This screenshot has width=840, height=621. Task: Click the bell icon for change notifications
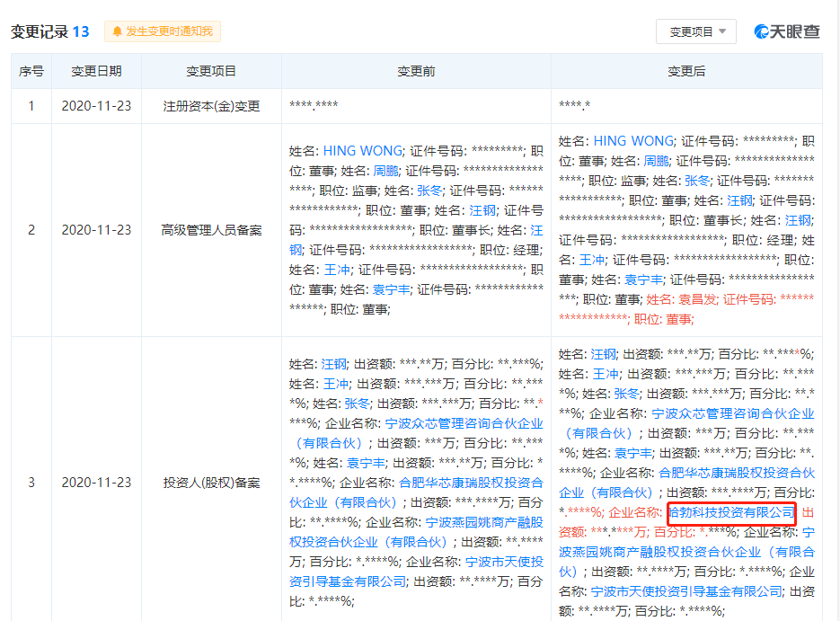tap(117, 31)
